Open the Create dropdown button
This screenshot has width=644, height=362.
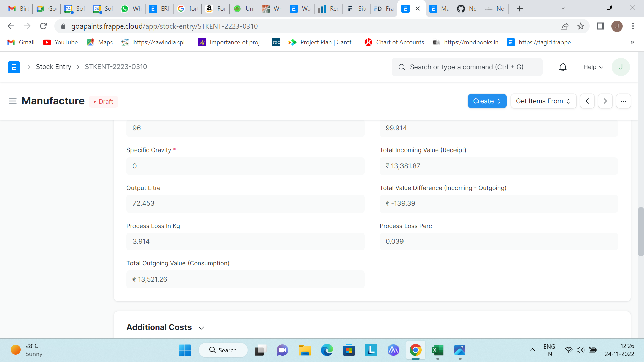tap(487, 101)
